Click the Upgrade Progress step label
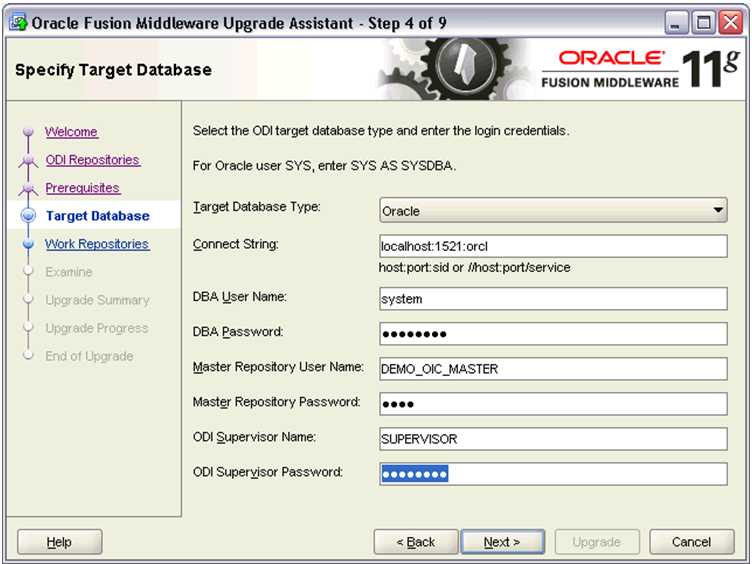The width and height of the screenshot is (752, 564). click(97, 329)
